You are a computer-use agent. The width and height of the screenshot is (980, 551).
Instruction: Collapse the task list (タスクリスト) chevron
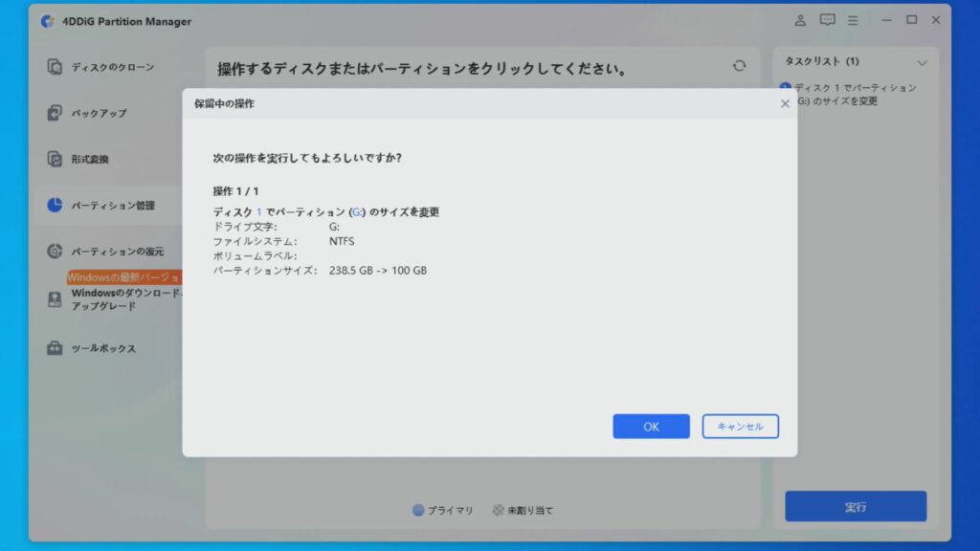922,62
